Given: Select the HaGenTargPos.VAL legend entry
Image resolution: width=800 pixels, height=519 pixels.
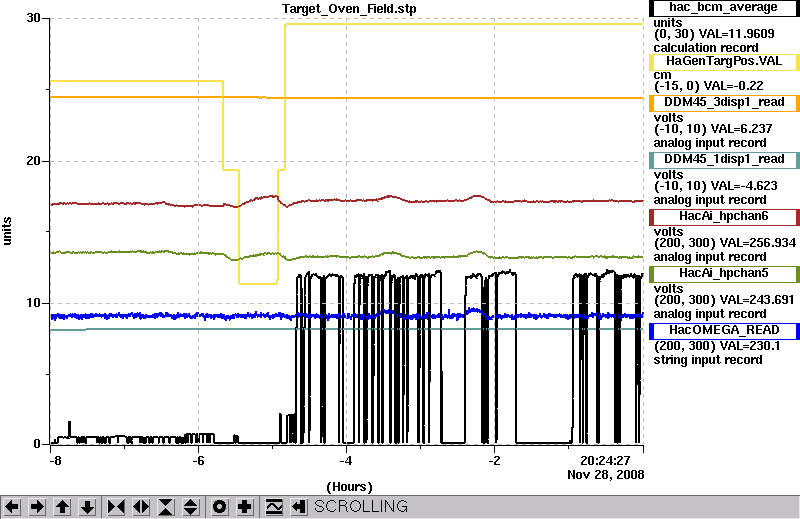Looking at the screenshot, I should (x=723, y=62).
